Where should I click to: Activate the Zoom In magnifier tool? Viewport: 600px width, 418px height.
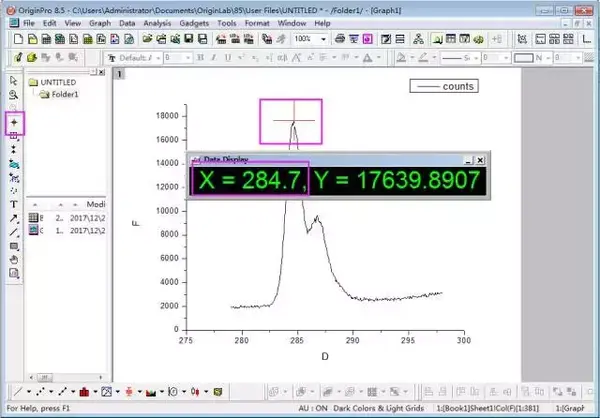14,95
